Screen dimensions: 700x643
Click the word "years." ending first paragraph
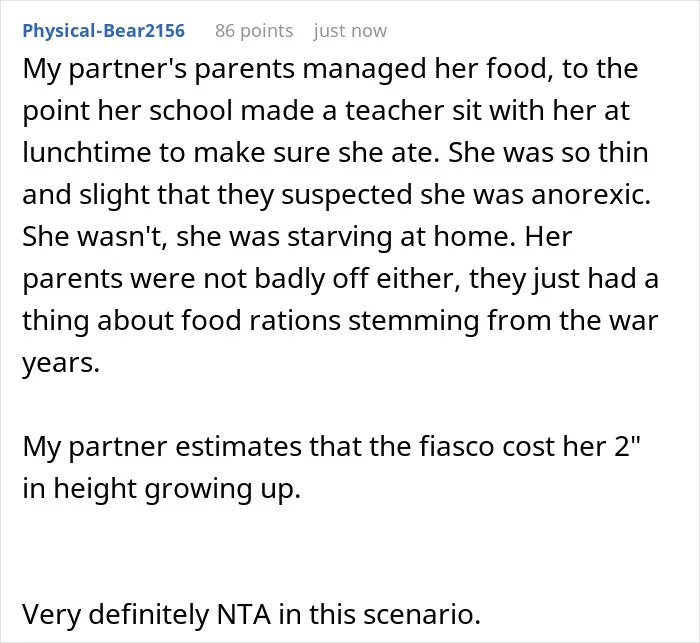pos(61,363)
